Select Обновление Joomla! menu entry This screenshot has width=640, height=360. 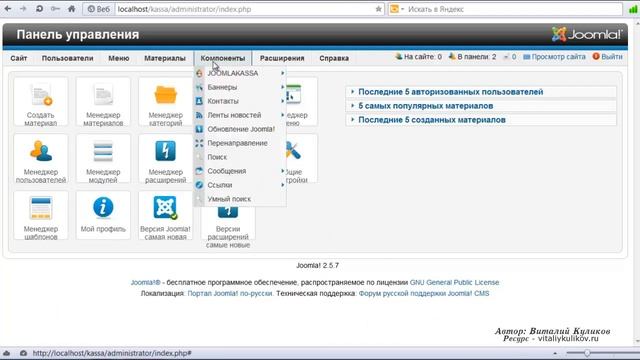point(240,129)
